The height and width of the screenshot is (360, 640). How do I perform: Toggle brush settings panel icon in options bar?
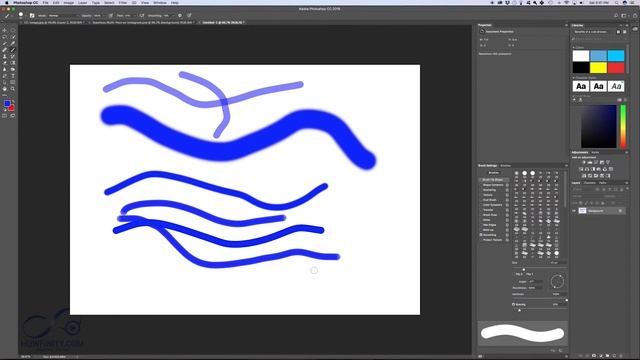(x=32, y=16)
